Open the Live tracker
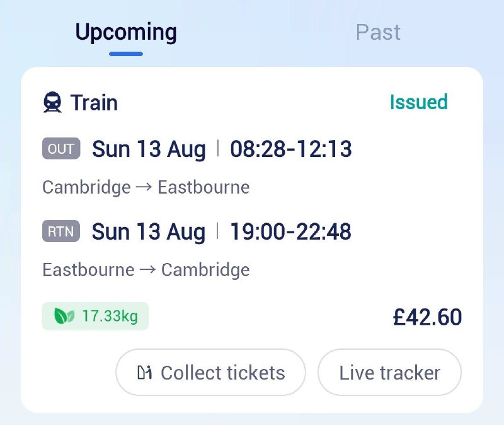Image resolution: width=504 pixels, height=425 pixels. 389,373
